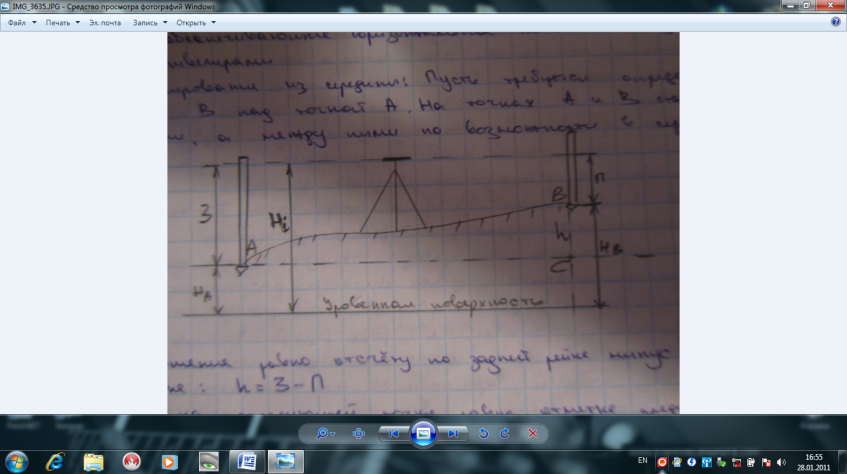Expand the Файл dropdown arrow
The width and height of the screenshot is (847, 474).
click(34, 23)
